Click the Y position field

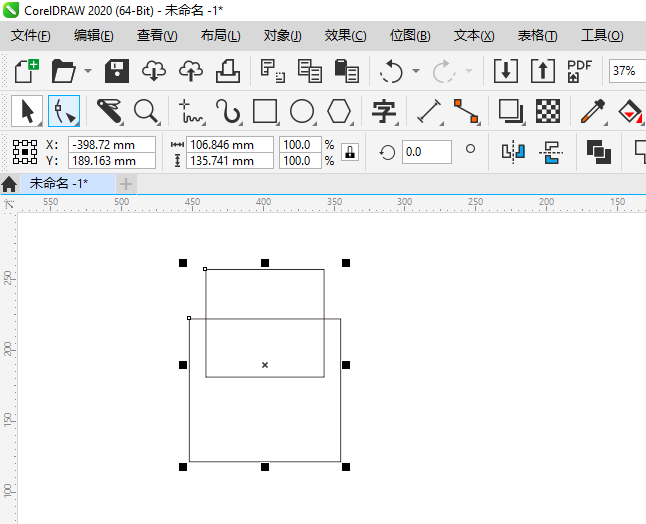(112, 161)
